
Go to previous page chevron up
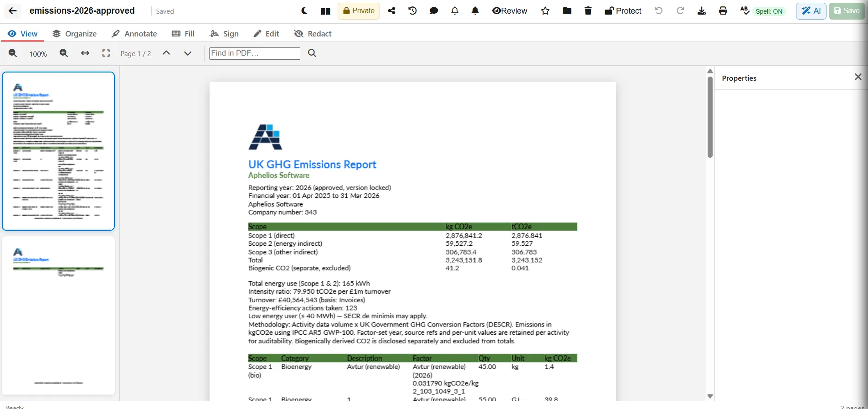tap(166, 53)
